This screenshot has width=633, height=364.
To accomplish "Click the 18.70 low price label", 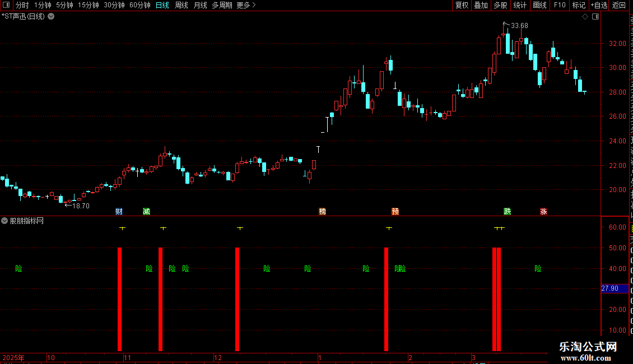I will tap(81, 206).
